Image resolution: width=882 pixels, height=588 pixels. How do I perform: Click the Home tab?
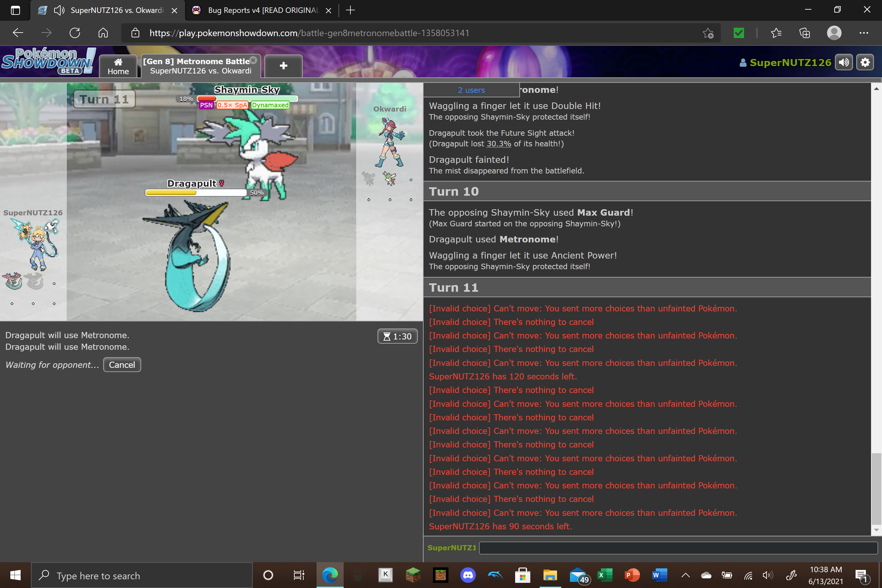point(118,66)
